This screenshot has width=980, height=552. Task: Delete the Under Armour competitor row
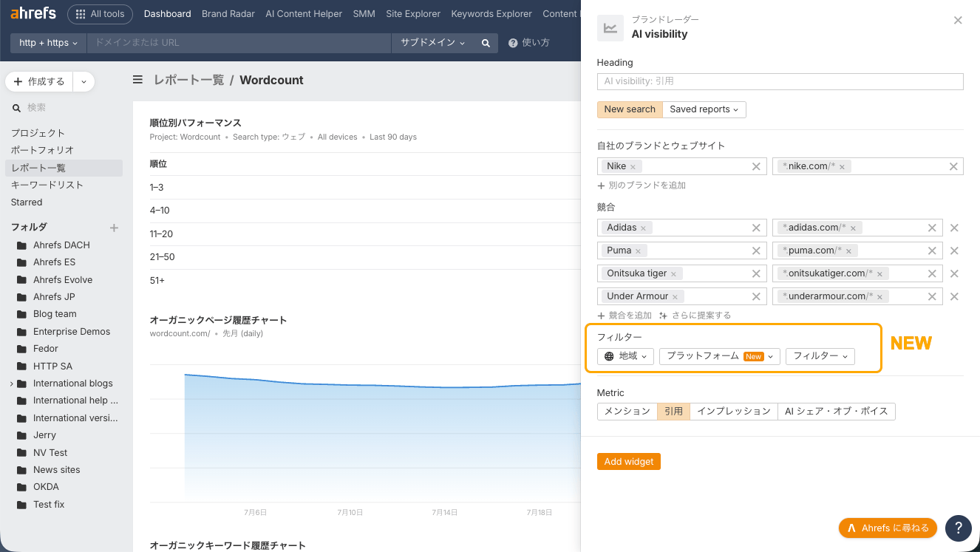[954, 296]
